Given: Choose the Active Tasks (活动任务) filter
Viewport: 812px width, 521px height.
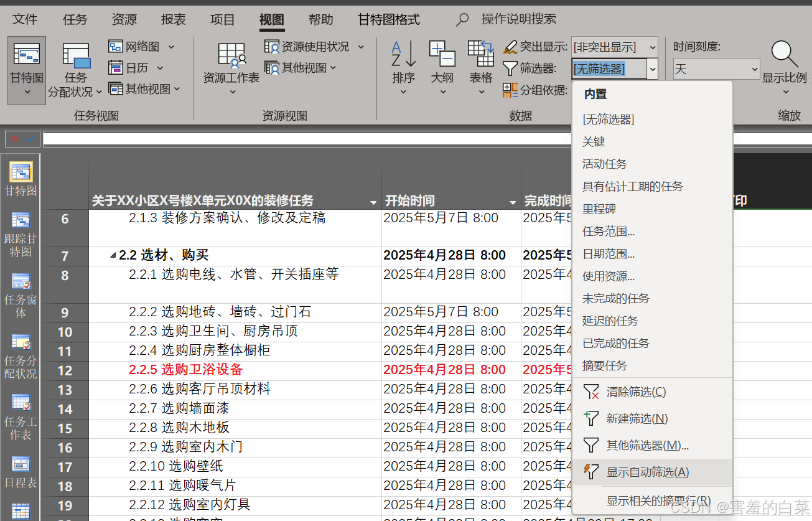Looking at the screenshot, I should tap(652, 164).
